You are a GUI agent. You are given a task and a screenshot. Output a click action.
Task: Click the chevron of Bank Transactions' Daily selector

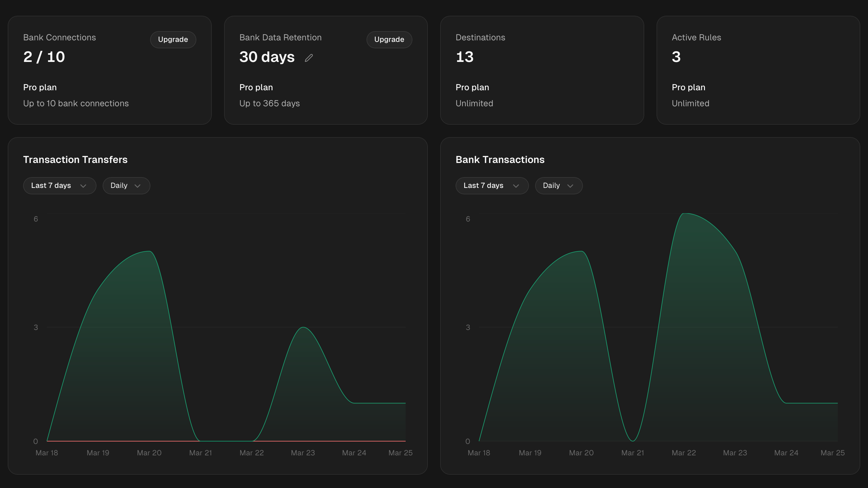point(570,186)
